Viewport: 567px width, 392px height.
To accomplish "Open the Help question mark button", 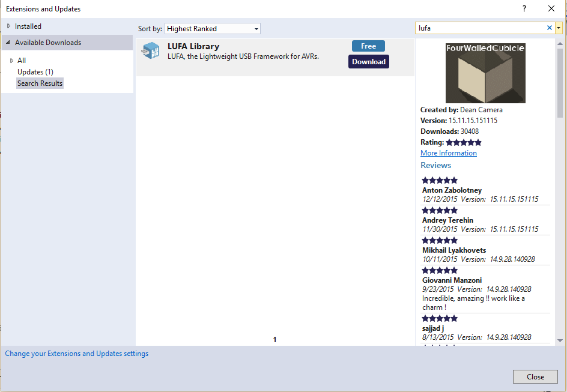I will pyautogui.click(x=524, y=8).
